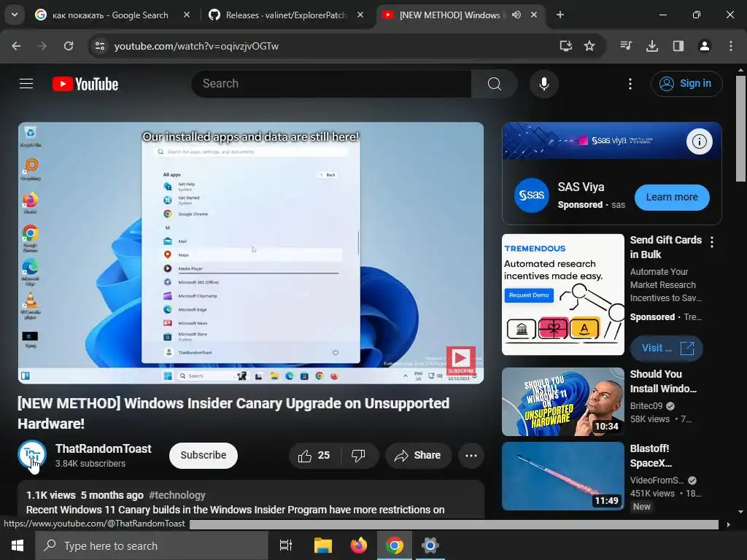Click the SAS Viya banner image

[612, 141]
